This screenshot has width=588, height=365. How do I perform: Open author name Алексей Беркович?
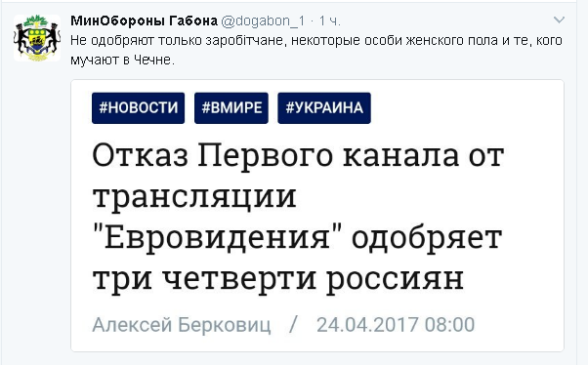click(182, 325)
